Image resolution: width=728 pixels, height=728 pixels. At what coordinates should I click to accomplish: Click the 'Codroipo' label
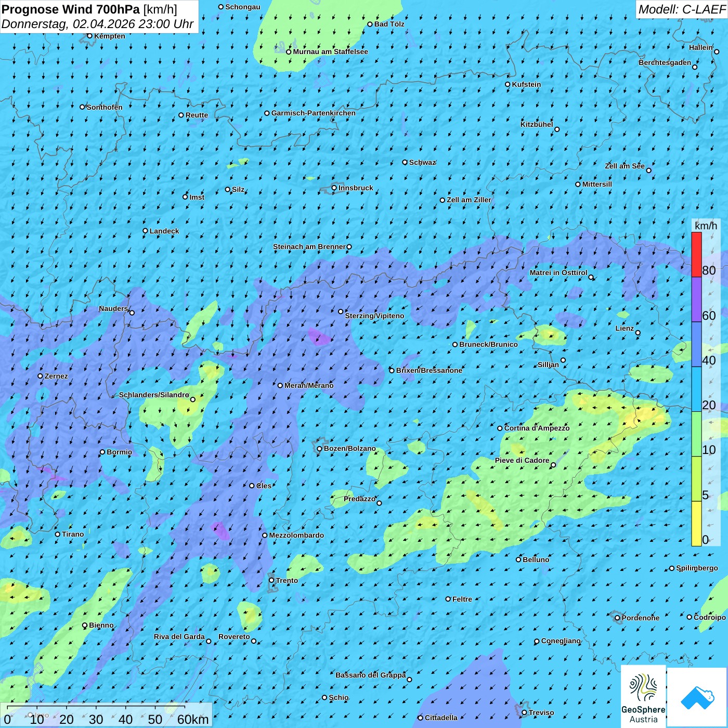tap(710, 617)
